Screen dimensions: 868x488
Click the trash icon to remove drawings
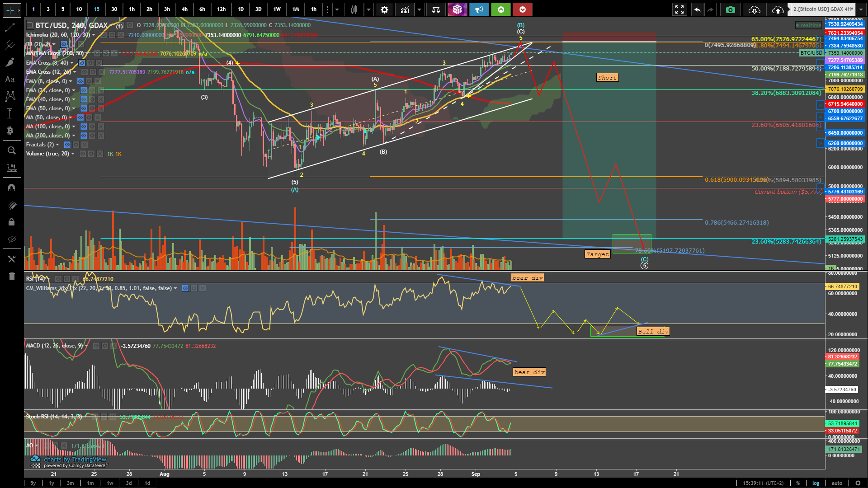pyautogui.click(x=12, y=276)
